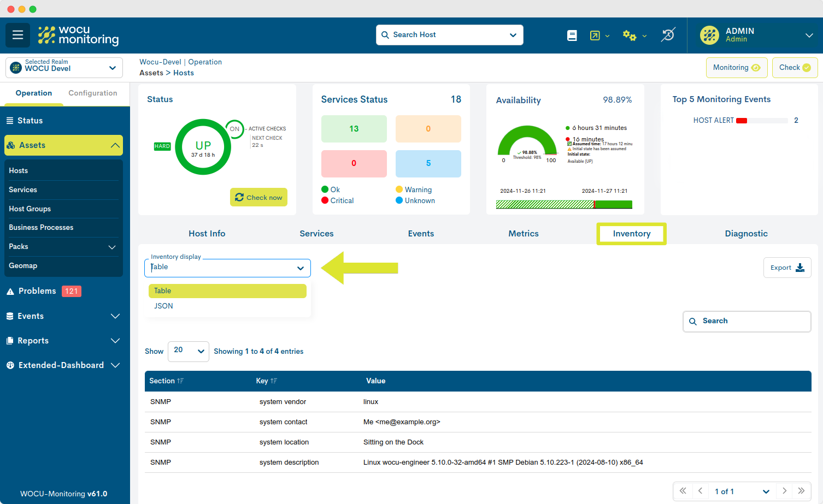Switch to the Metrics tab
This screenshot has height=504, width=823.
pos(524,234)
